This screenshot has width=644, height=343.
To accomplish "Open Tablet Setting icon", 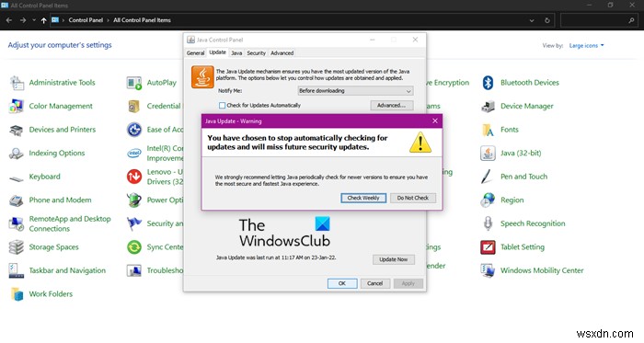I will (488, 247).
